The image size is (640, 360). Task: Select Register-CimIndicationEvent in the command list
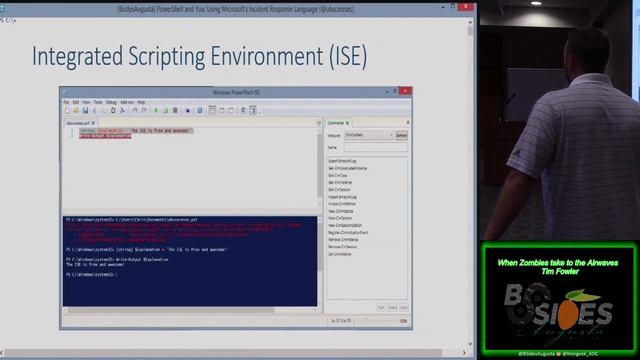coord(348,232)
